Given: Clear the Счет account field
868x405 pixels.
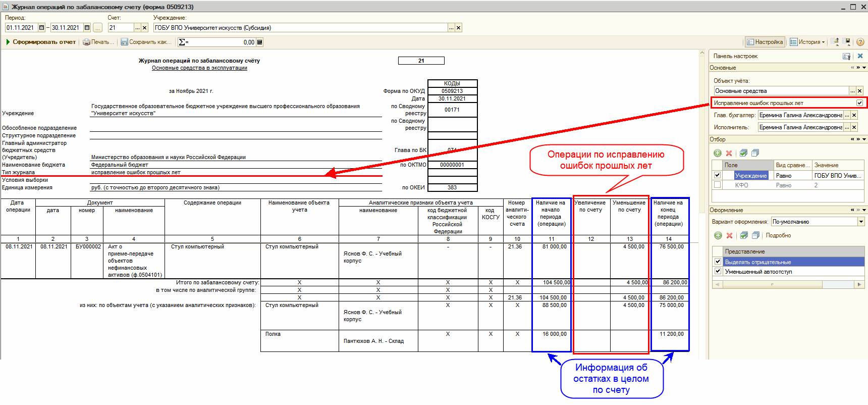Looking at the screenshot, I should tap(144, 28).
